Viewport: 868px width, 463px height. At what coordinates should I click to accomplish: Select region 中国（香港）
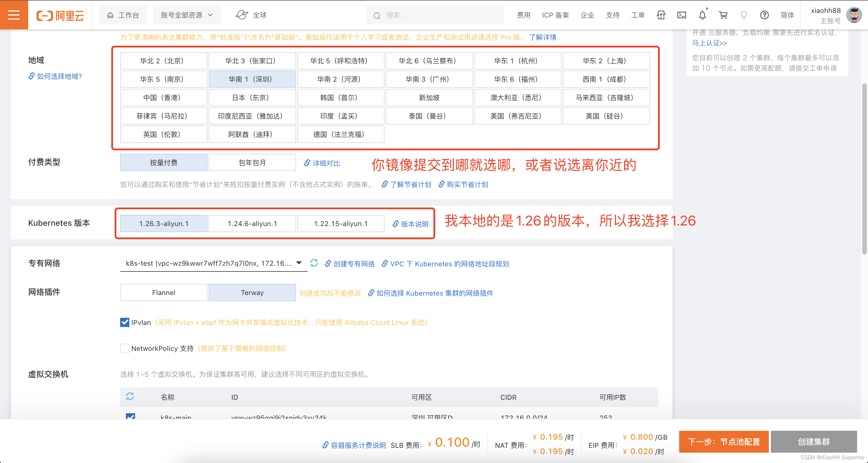coord(164,98)
